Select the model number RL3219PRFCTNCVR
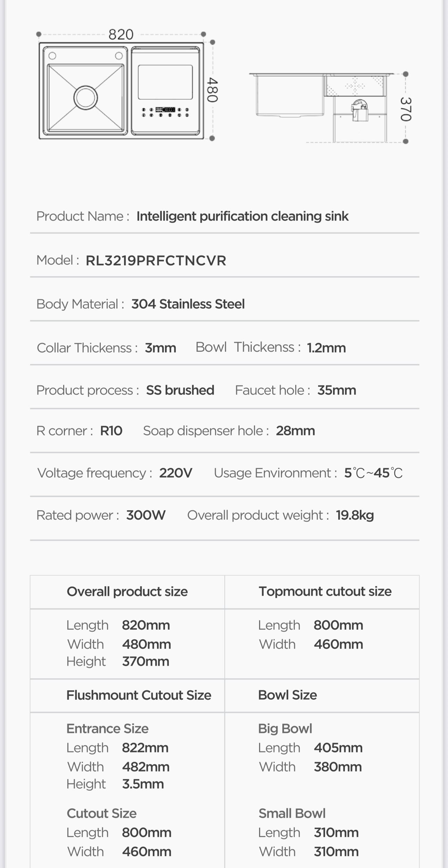 156,260
